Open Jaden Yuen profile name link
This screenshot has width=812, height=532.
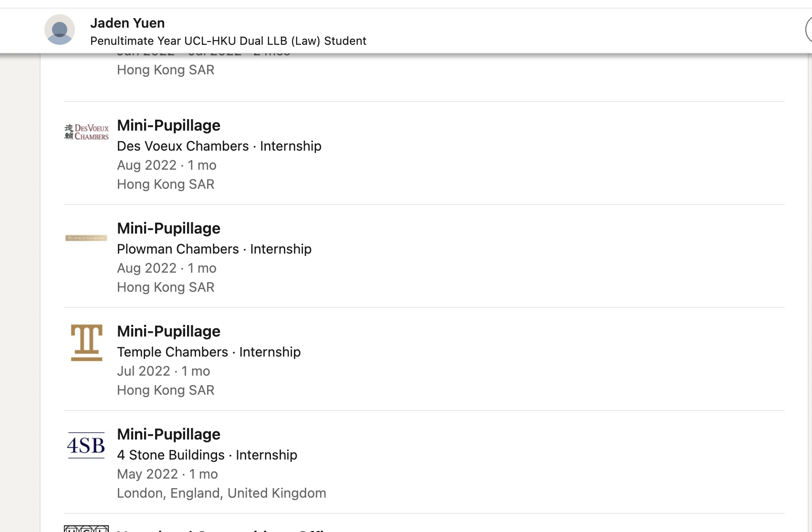point(127,23)
